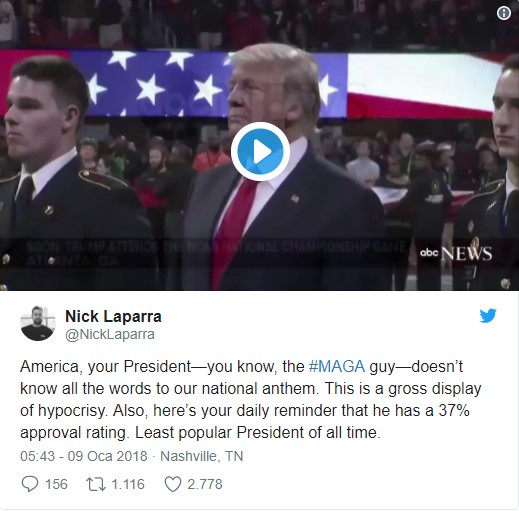Open the 05:43 - 09 Oca 2018 timestamp
The width and height of the screenshot is (519, 511).
coord(84,456)
